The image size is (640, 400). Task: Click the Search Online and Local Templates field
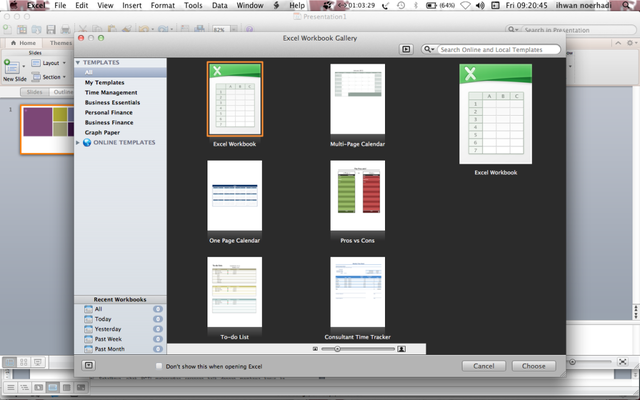point(498,49)
